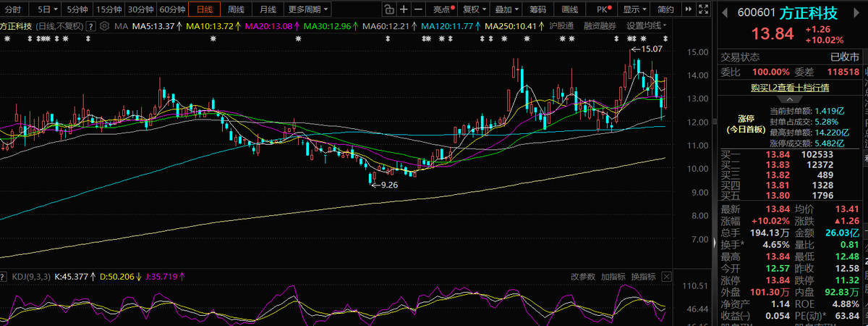
Task: Select the 月线 monthly chart tab
Action: point(268,9)
